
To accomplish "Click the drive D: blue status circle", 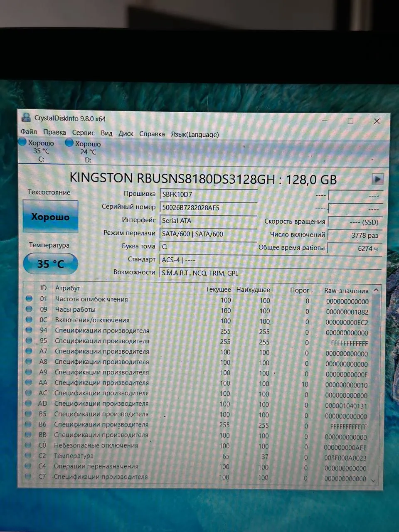I will (x=69, y=143).
